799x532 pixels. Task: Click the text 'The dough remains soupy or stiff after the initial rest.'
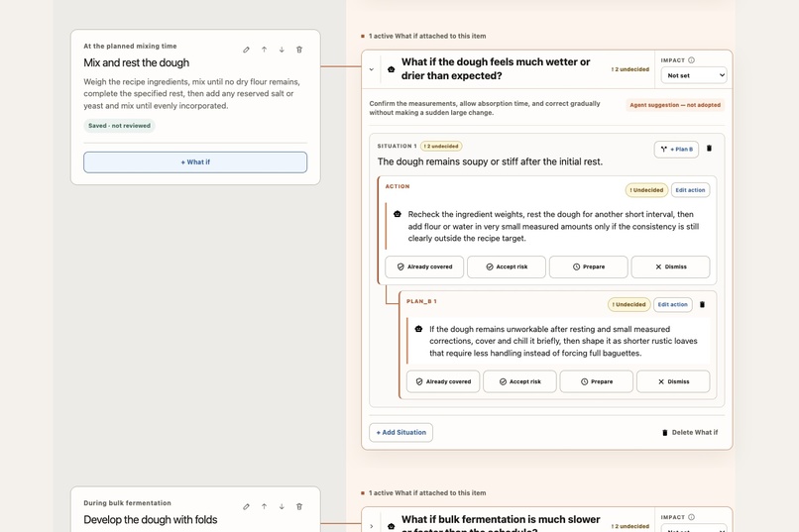pos(490,161)
